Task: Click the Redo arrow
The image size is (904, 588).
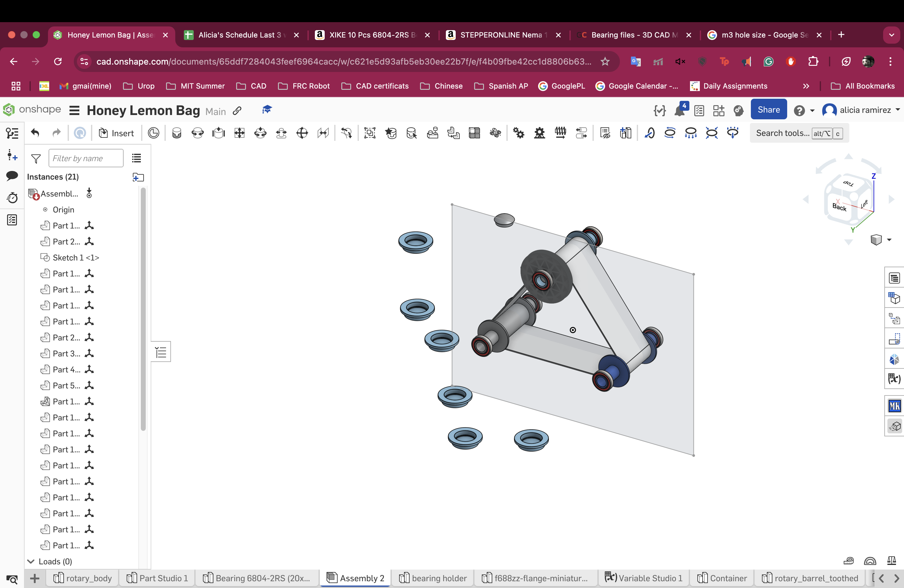Action: click(x=56, y=133)
